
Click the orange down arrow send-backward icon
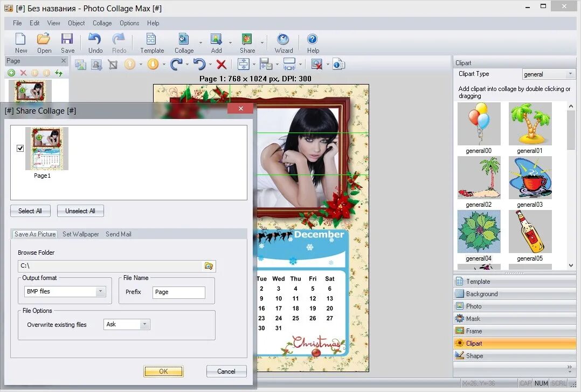pyautogui.click(x=153, y=65)
